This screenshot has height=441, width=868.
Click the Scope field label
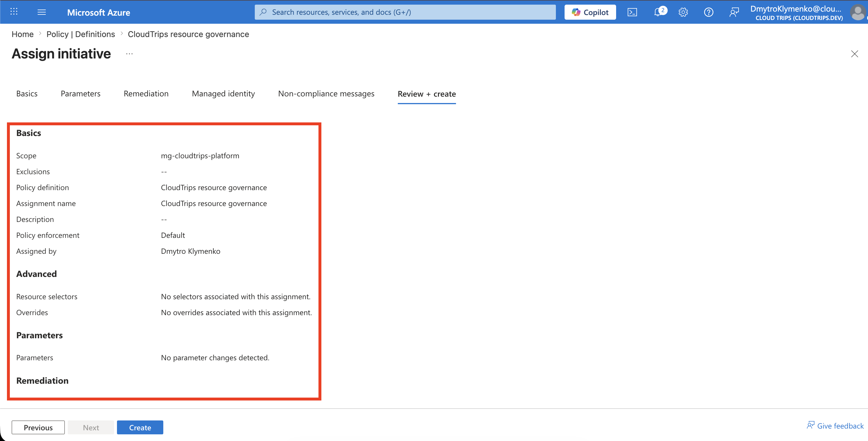coord(26,156)
